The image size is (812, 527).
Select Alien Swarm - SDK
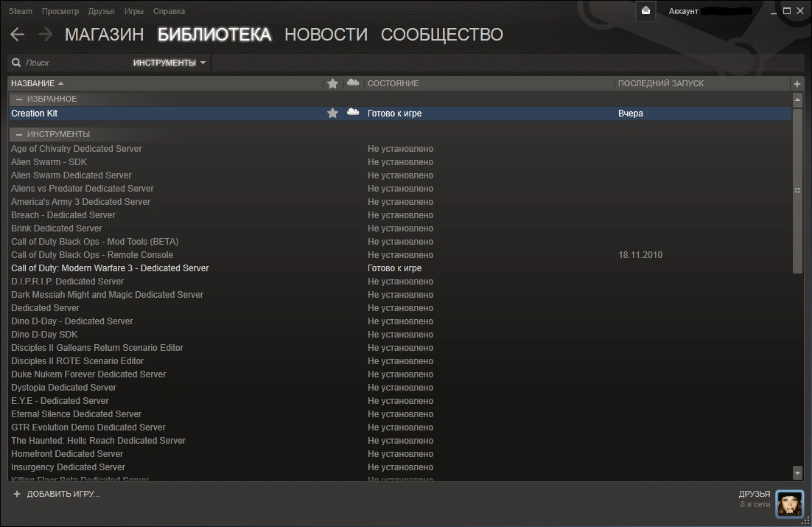49,161
